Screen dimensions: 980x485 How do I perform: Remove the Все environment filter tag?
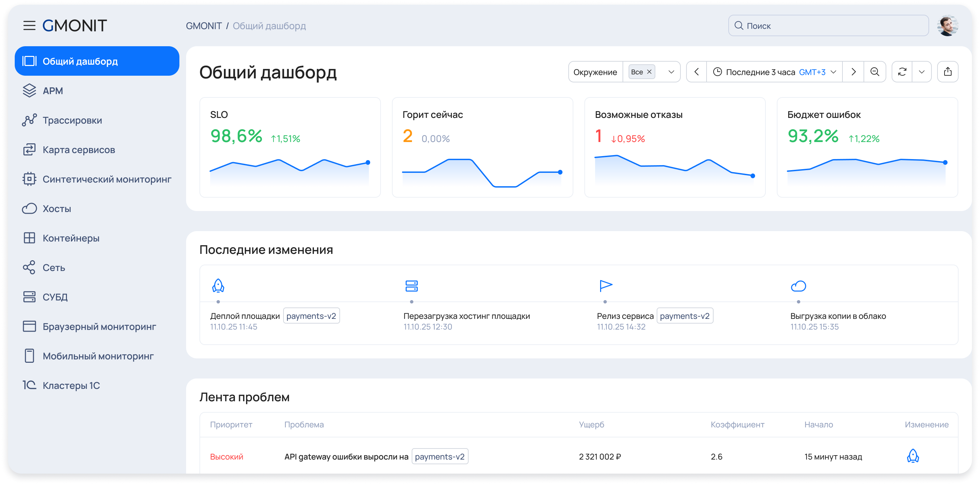[x=649, y=72]
